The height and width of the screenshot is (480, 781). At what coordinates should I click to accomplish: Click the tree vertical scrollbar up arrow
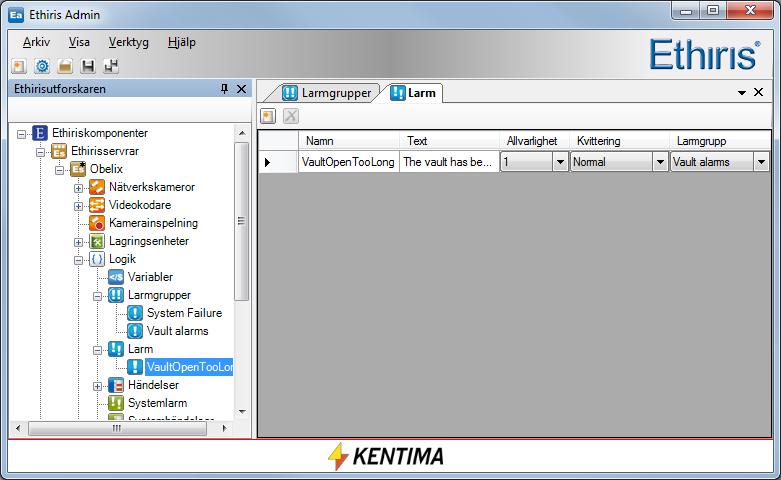[x=242, y=133]
